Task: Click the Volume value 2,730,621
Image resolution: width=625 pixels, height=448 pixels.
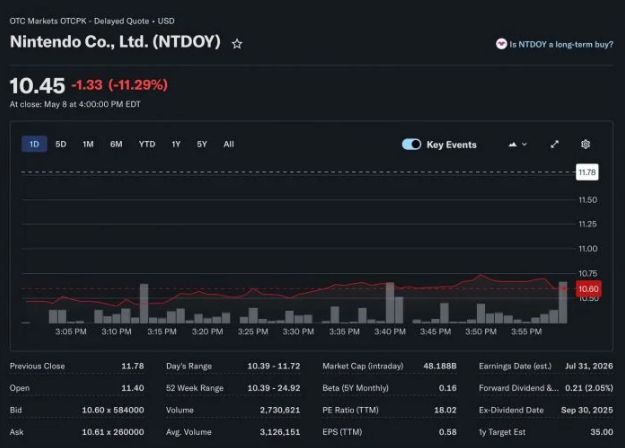Action: [280, 410]
